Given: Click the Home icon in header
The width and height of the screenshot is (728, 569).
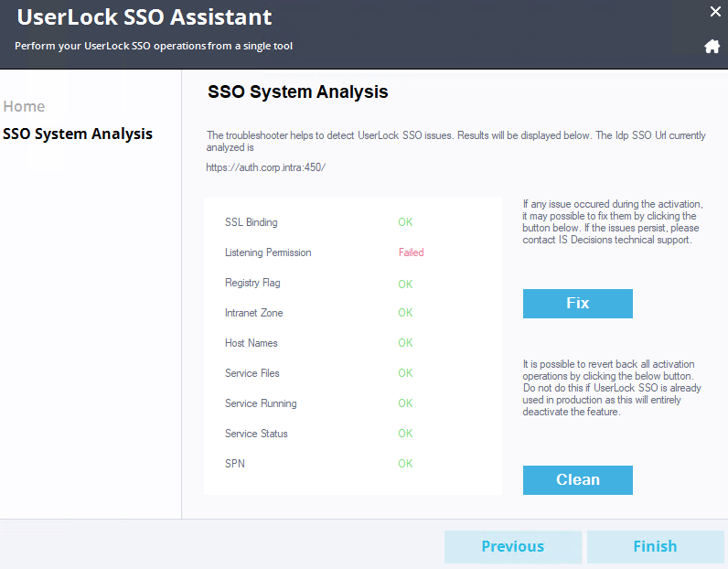Looking at the screenshot, I should [x=712, y=47].
